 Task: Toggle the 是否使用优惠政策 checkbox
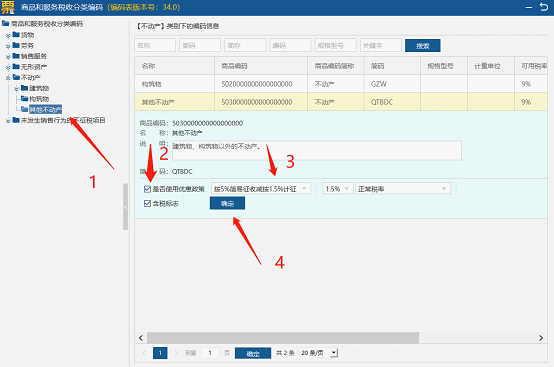147,189
